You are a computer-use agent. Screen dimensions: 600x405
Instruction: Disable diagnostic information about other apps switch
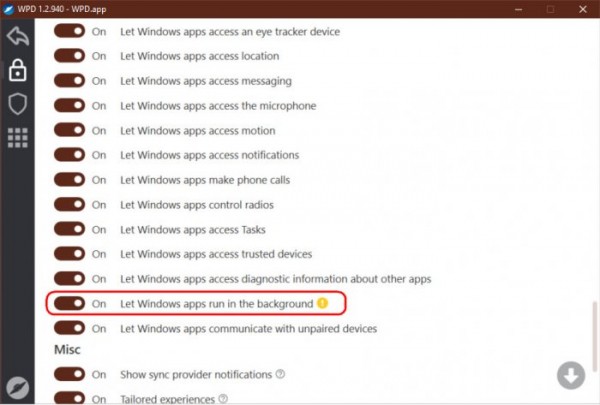pyautogui.click(x=69, y=278)
